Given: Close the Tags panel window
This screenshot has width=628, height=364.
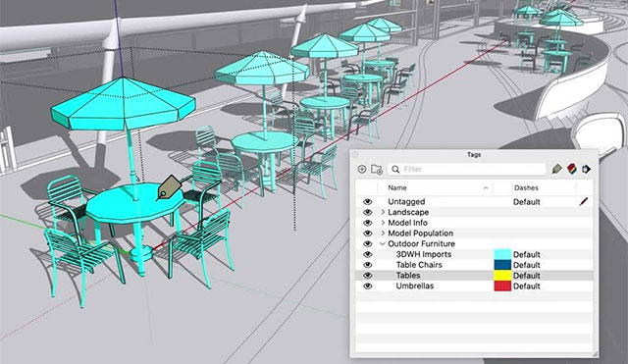Looking at the screenshot, I should (355, 155).
